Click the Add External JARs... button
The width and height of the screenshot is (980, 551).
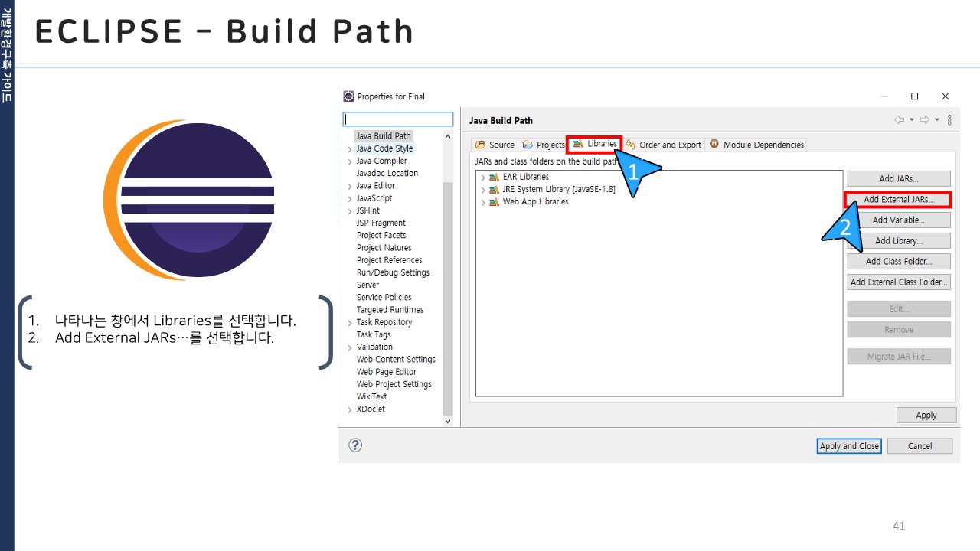click(899, 199)
